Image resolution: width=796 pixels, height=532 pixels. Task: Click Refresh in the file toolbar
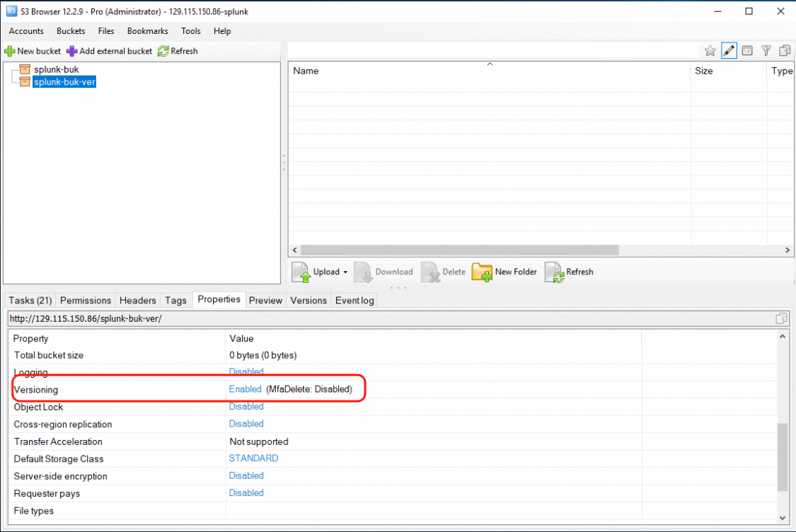pyautogui.click(x=569, y=272)
